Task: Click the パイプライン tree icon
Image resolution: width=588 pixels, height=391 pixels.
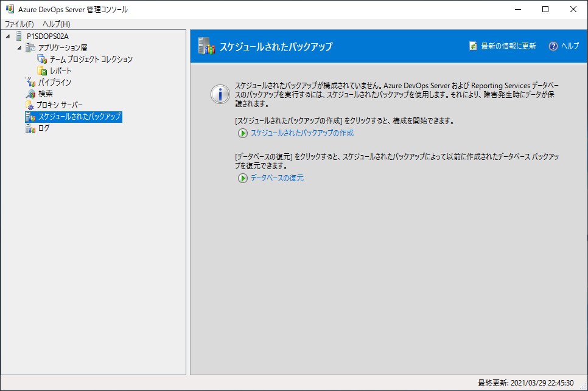Action: (30, 83)
